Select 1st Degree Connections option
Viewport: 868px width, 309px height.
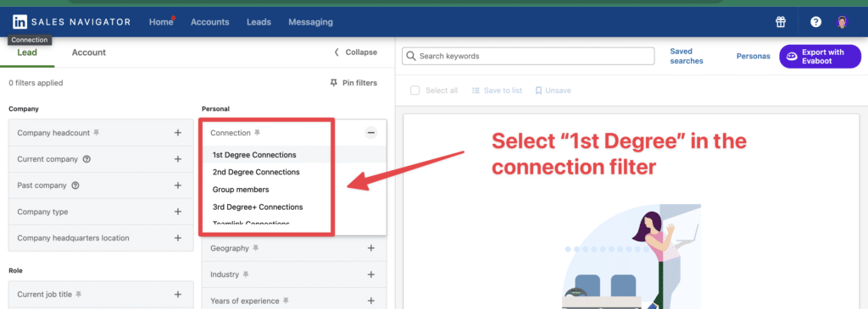pyautogui.click(x=254, y=155)
